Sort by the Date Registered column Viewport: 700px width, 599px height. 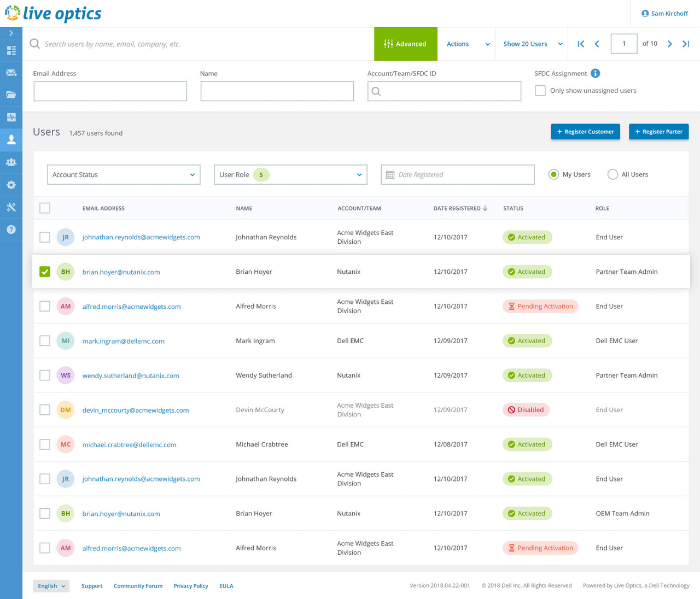pyautogui.click(x=460, y=208)
